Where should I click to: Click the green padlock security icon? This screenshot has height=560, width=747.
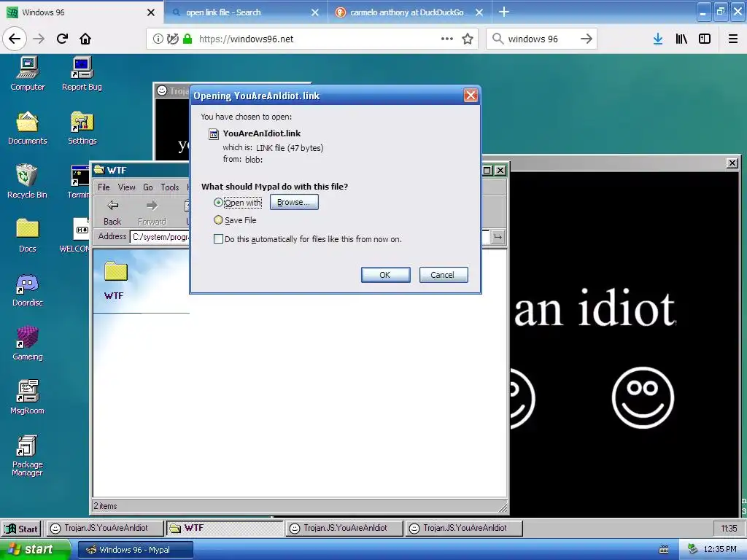pyautogui.click(x=187, y=39)
